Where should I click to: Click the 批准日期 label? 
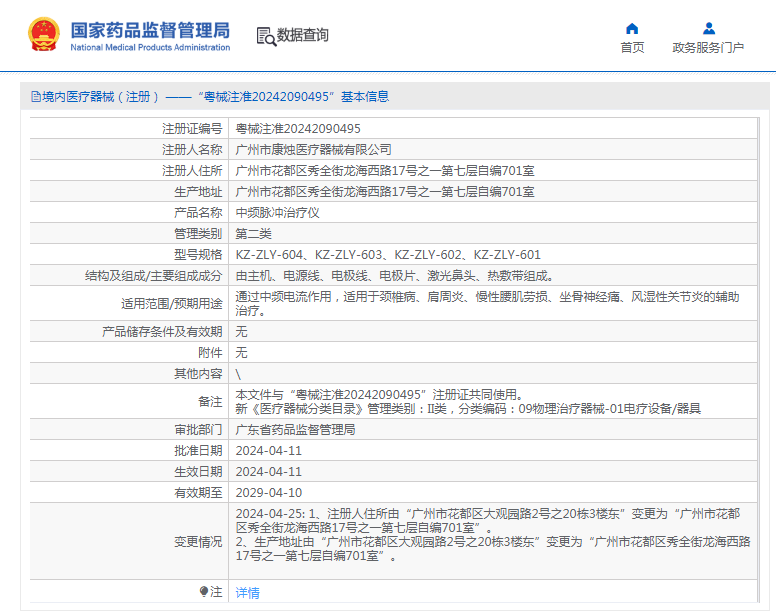click(198, 451)
